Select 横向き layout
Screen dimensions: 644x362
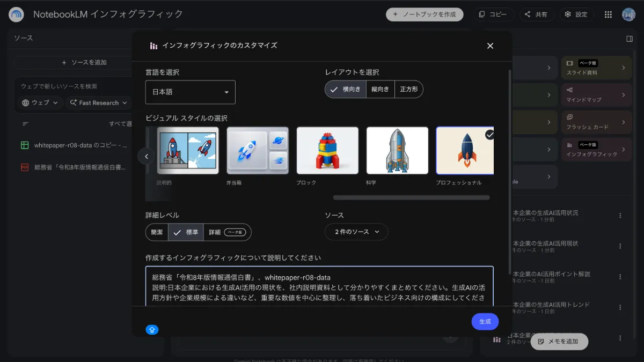[345, 89]
